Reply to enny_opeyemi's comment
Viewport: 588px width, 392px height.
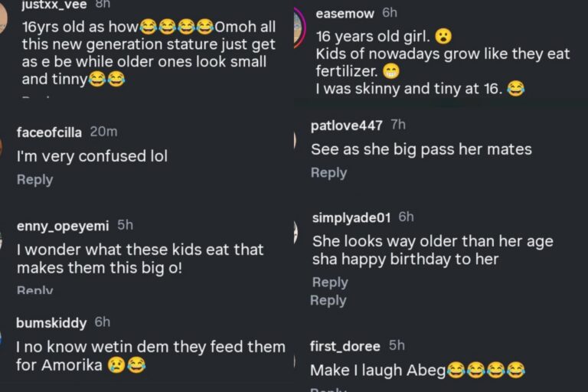(x=34, y=290)
